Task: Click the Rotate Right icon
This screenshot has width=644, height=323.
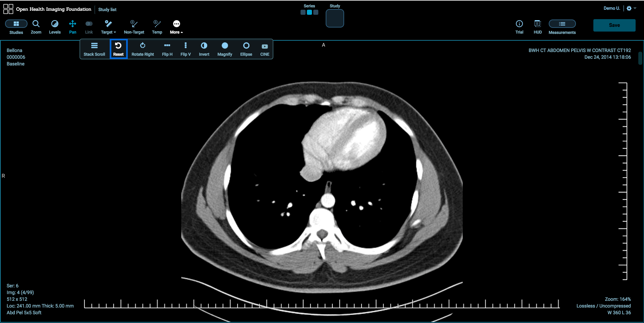Action: 143,49
